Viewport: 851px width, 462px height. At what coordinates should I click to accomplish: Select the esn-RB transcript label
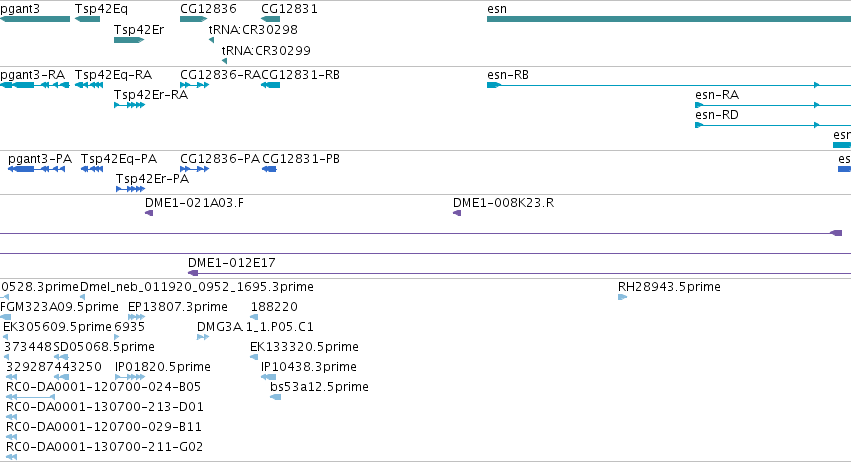[508, 75]
